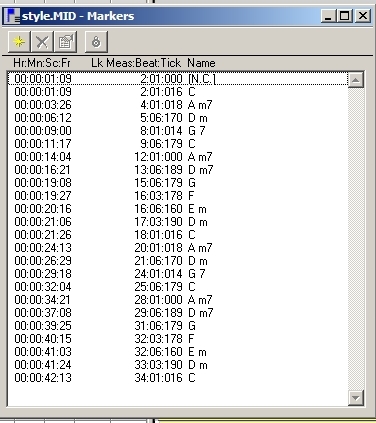Select the E m marker at 16:06:160
Screen dimensions: 376x423
click(x=178, y=209)
